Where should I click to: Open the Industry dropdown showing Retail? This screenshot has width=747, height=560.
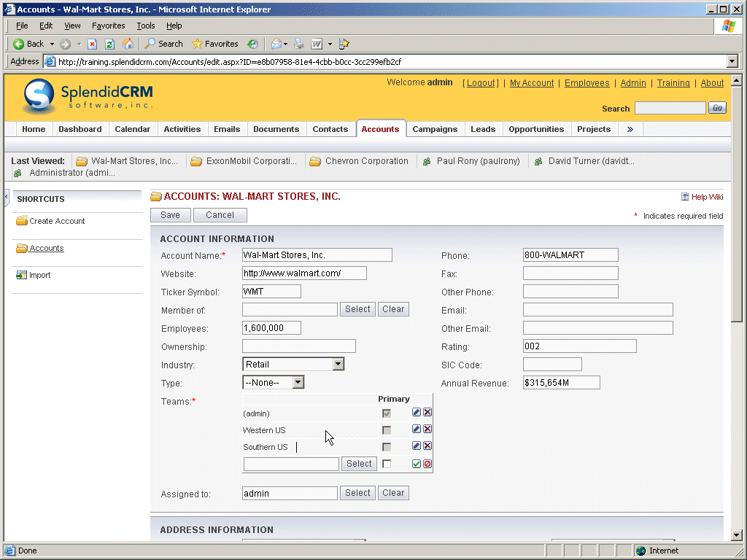click(x=338, y=365)
